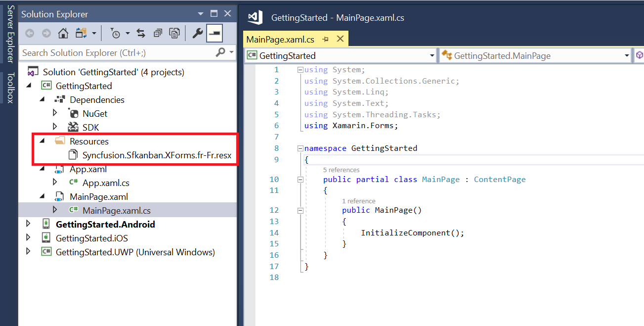The height and width of the screenshot is (326, 644).
Task: Click Sync with Active Document arrows icon
Action: 141,33
